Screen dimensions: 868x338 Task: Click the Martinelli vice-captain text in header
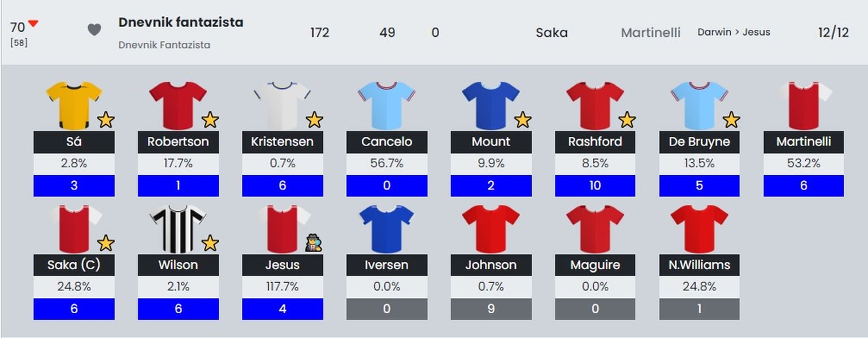[650, 33]
